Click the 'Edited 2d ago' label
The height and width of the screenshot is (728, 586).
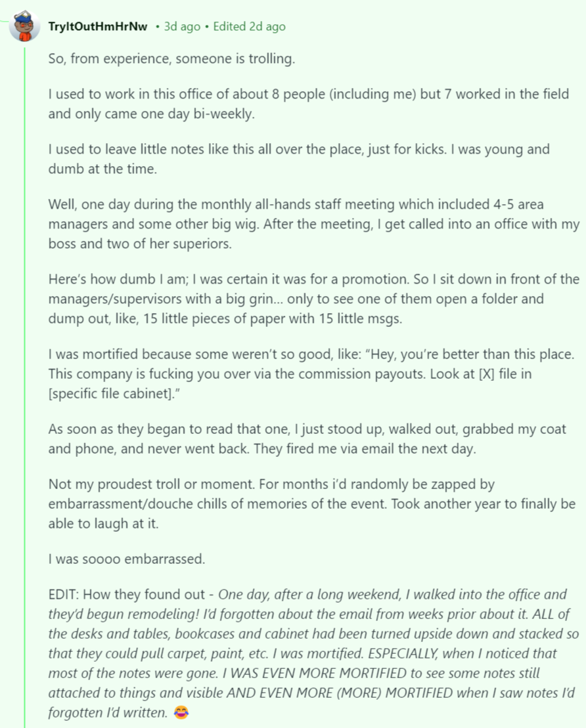249,26
